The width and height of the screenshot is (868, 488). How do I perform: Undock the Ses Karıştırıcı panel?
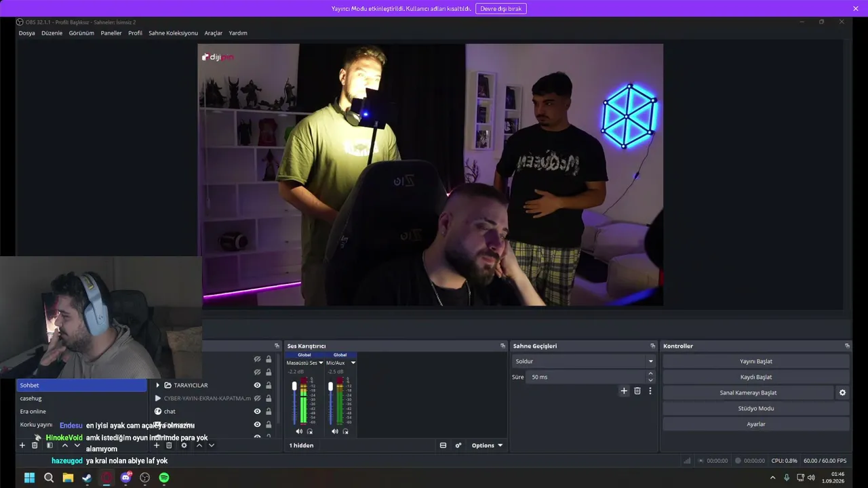pyautogui.click(x=502, y=346)
